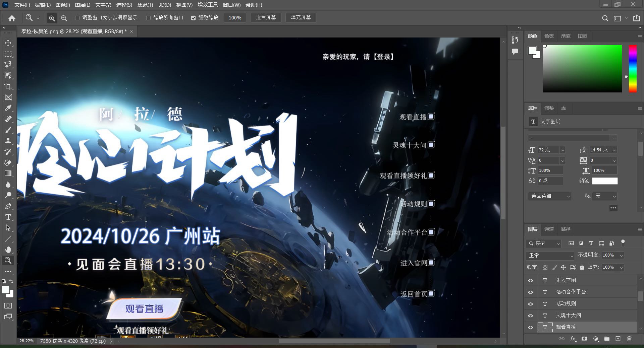Open the 文件(F) menu

point(22,5)
